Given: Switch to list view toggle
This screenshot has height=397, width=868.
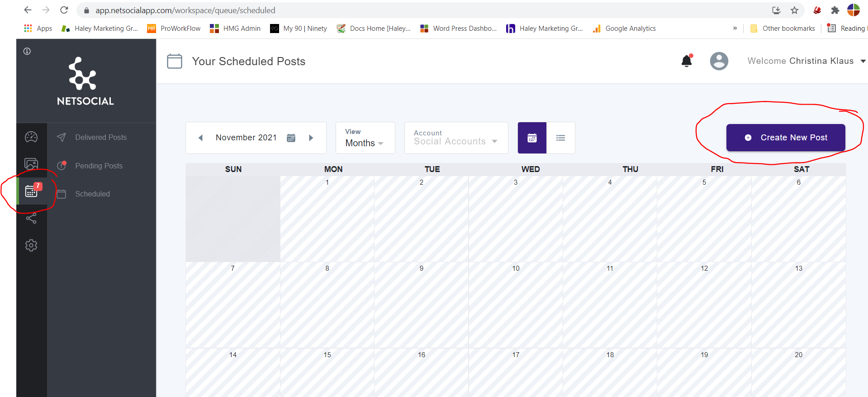Looking at the screenshot, I should pyautogui.click(x=561, y=138).
